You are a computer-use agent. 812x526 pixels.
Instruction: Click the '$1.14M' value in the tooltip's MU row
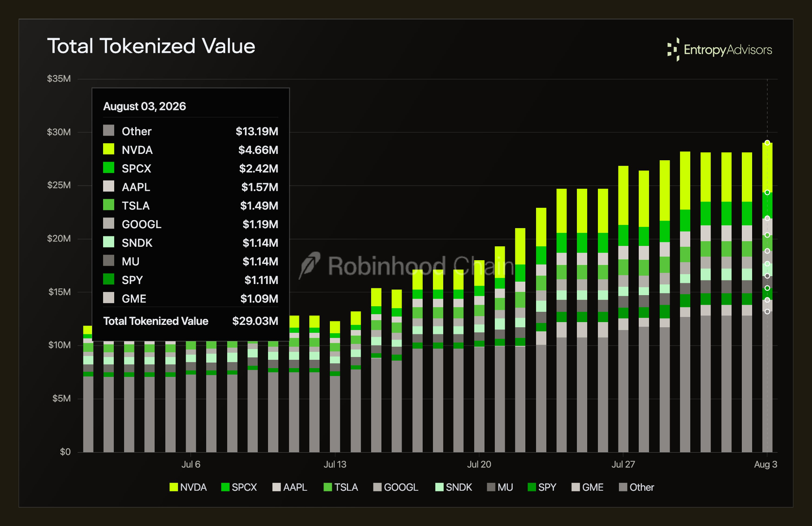pyautogui.click(x=260, y=261)
